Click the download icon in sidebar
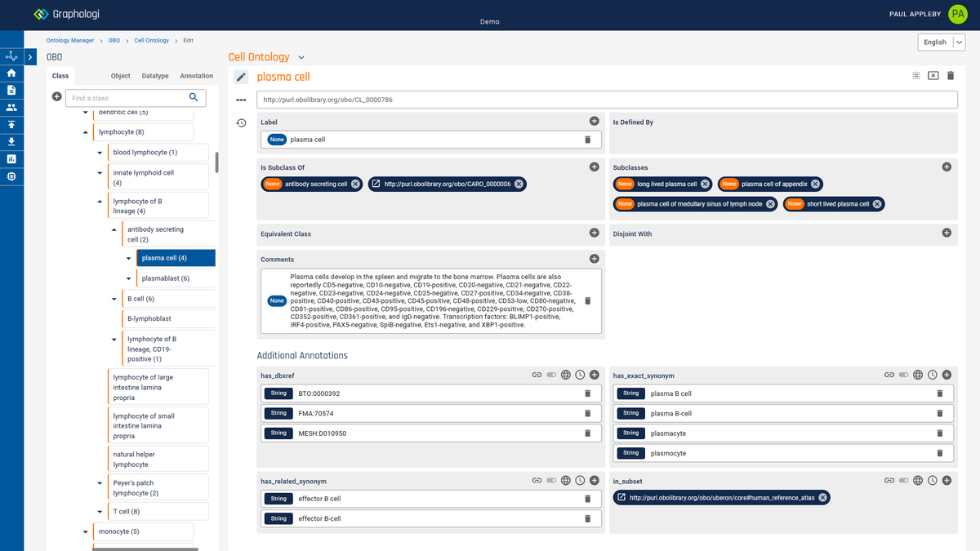The width and height of the screenshot is (980, 551). point(11,141)
